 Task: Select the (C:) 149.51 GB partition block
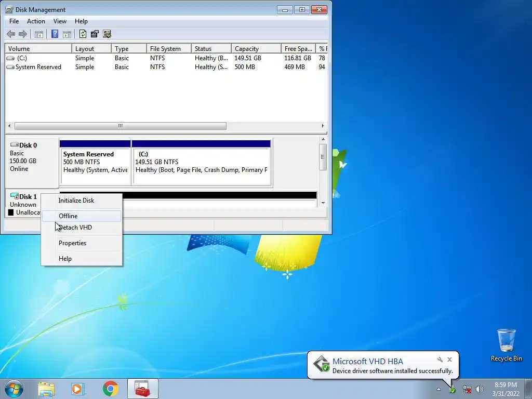click(x=202, y=163)
